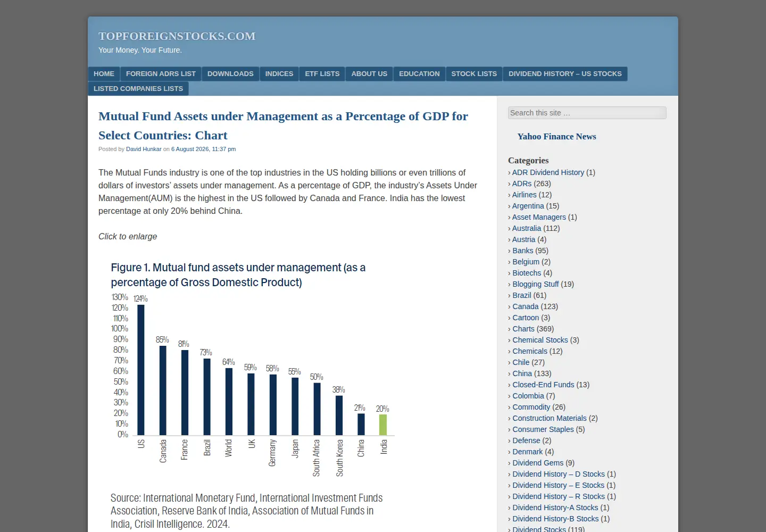Image resolution: width=766 pixels, height=532 pixels.
Task: Browse Blogging Stuff category
Action: tap(536, 284)
